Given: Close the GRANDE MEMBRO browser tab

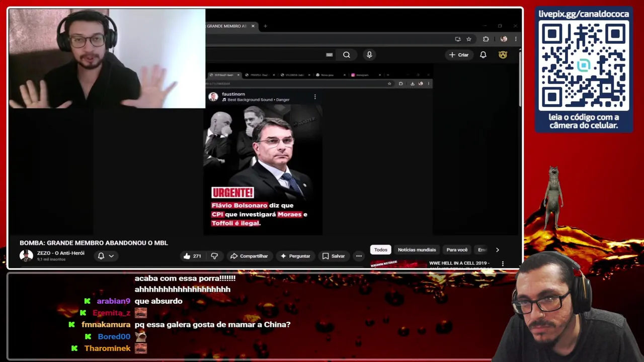Looking at the screenshot, I should 253,26.
